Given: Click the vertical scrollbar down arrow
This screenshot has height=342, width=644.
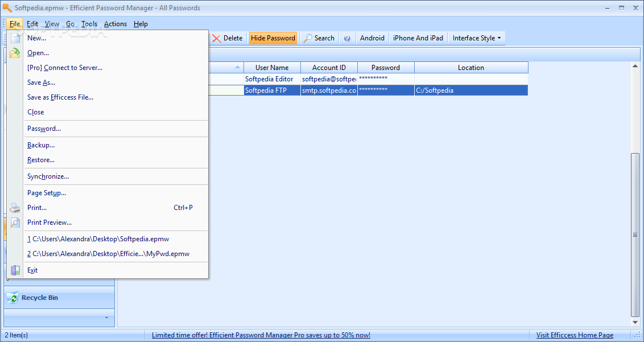Looking at the screenshot, I should (x=635, y=323).
